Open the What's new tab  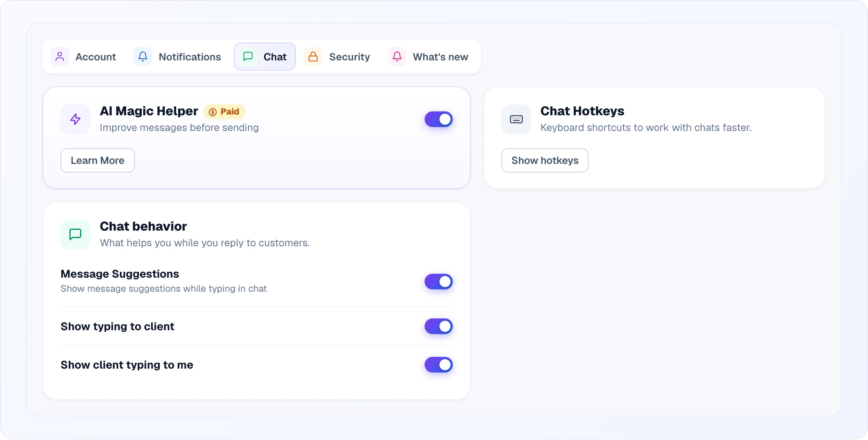(x=429, y=56)
